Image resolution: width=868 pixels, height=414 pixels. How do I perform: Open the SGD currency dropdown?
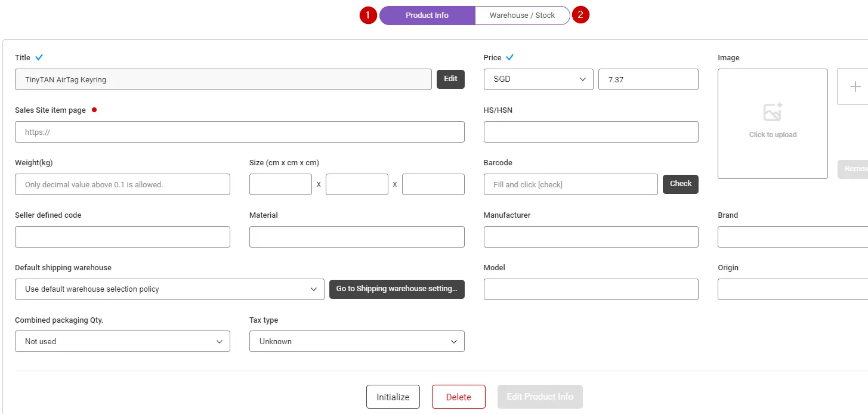(x=538, y=79)
